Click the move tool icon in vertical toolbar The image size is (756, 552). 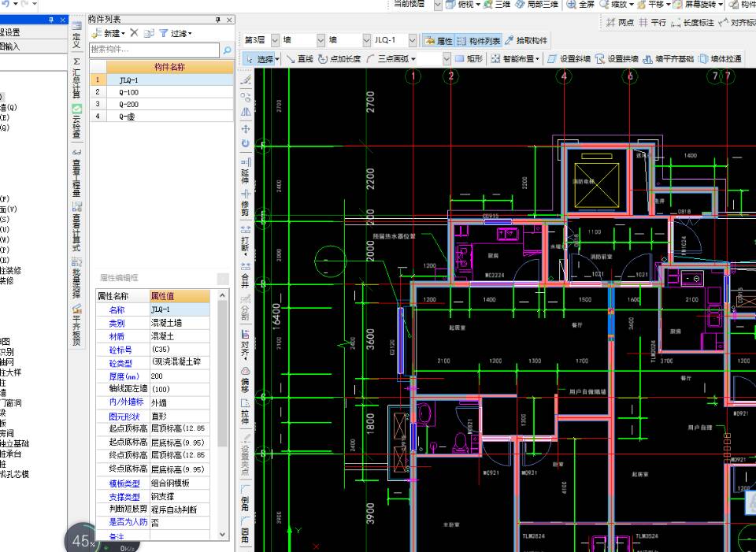coord(246,128)
